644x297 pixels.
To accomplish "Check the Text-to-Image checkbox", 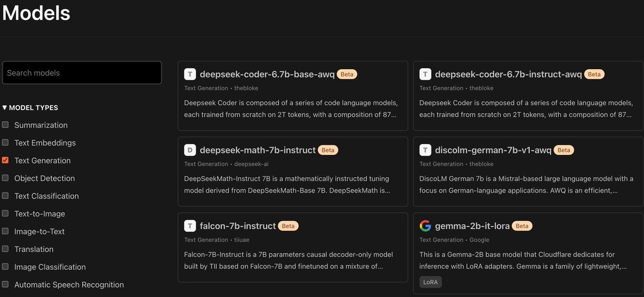I will (5, 213).
